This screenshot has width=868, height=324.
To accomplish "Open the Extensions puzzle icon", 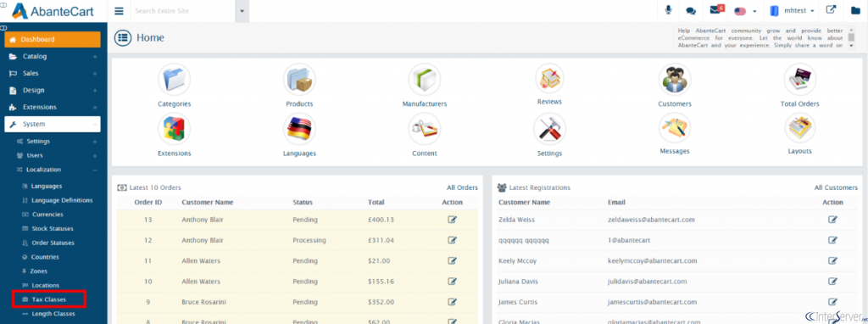I will [x=175, y=129].
